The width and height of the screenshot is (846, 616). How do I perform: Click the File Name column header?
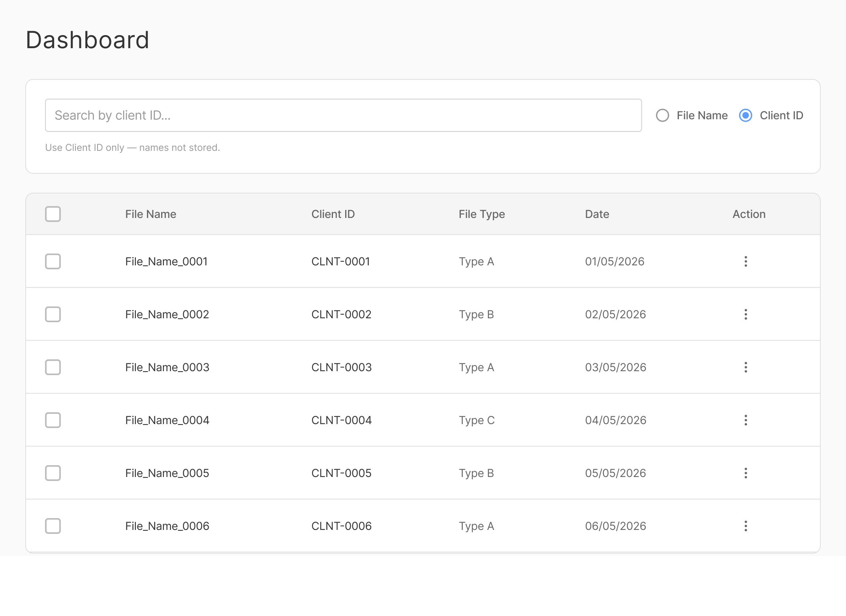pyautogui.click(x=150, y=214)
